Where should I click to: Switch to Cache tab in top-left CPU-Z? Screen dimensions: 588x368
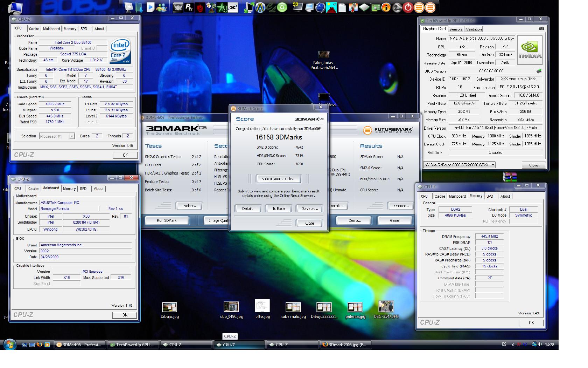click(34, 29)
